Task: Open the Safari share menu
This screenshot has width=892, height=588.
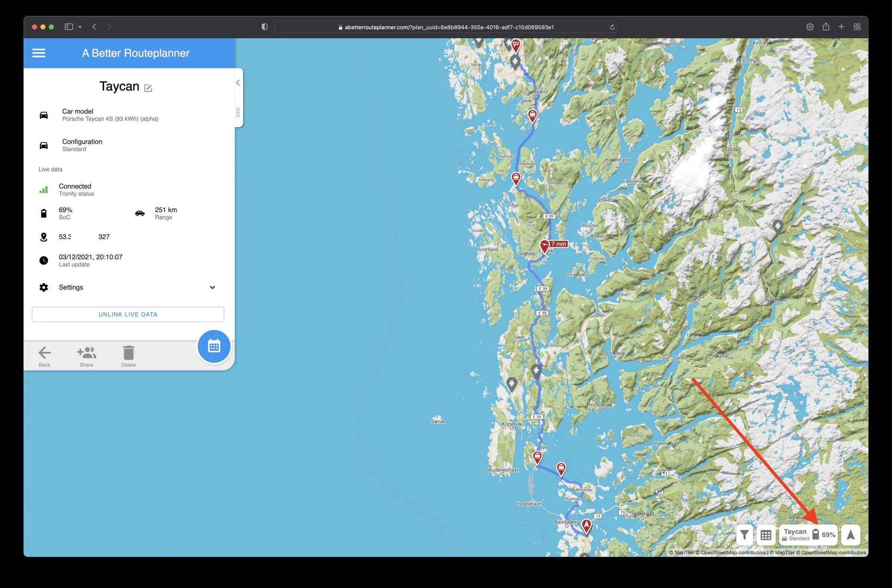Action: pos(825,26)
